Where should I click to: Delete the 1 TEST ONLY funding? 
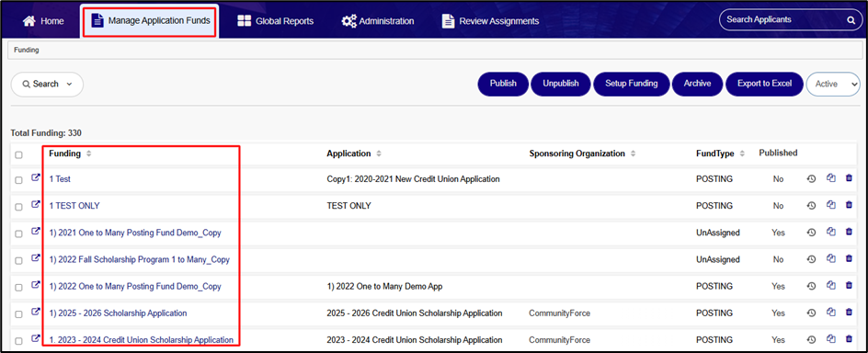coord(849,205)
